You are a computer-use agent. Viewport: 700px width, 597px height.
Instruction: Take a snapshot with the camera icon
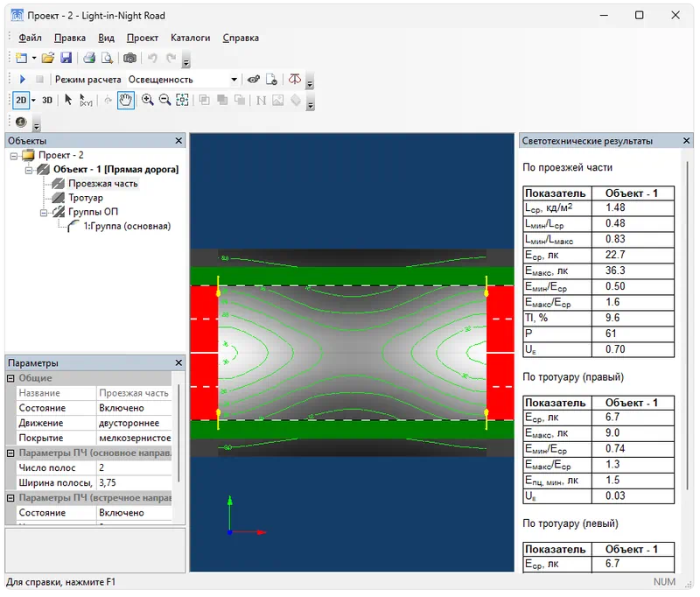(x=129, y=58)
